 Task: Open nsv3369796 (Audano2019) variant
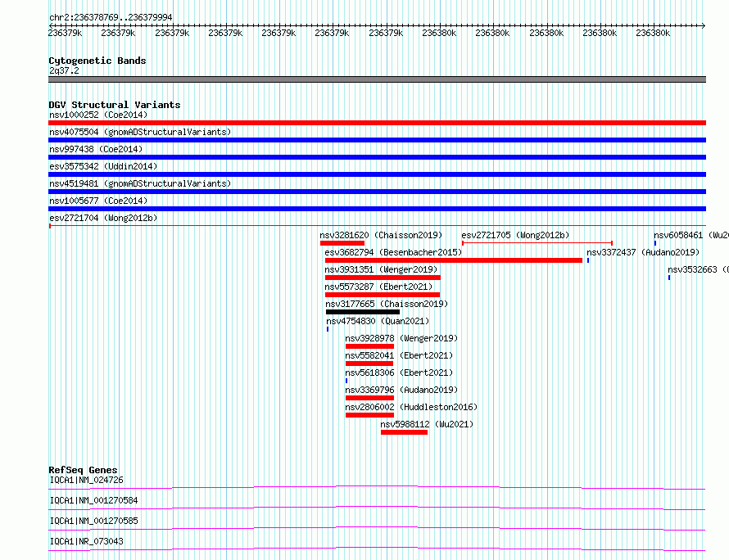click(x=401, y=390)
